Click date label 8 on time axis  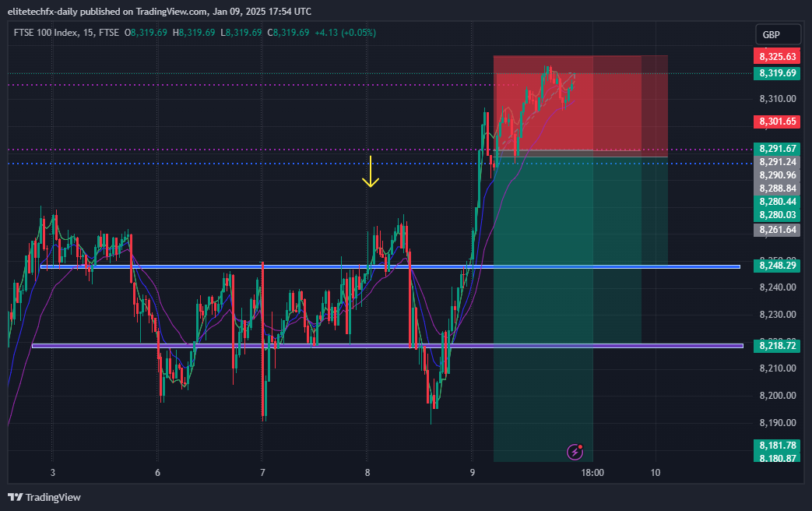click(x=367, y=473)
